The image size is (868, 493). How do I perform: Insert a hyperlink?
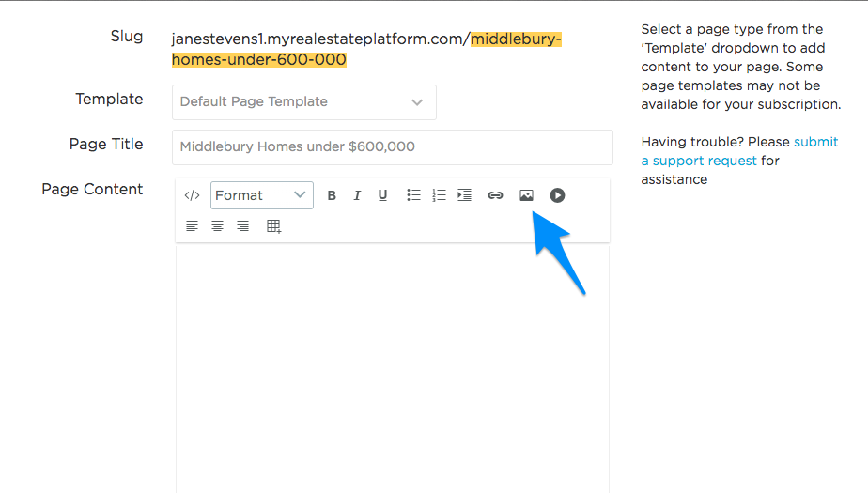tap(495, 195)
